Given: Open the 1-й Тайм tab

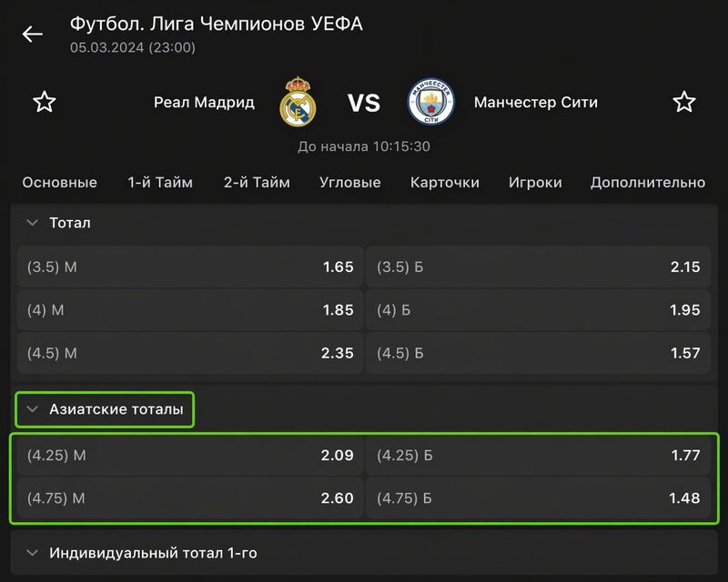Looking at the screenshot, I should point(160,182).
